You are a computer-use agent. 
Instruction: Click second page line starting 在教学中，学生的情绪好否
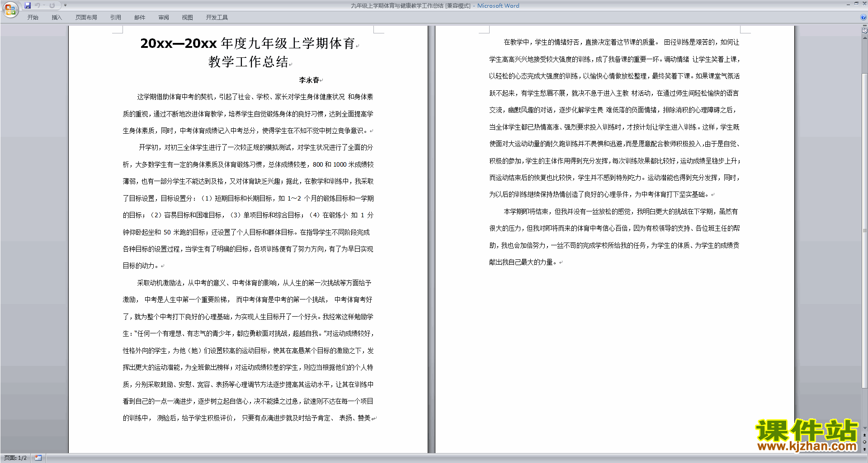tap(622, 42)
